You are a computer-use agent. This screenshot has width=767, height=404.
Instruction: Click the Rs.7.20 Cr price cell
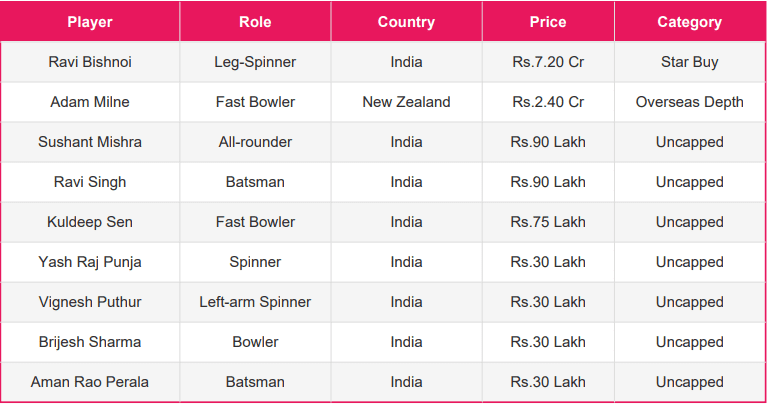coord(548,62)
